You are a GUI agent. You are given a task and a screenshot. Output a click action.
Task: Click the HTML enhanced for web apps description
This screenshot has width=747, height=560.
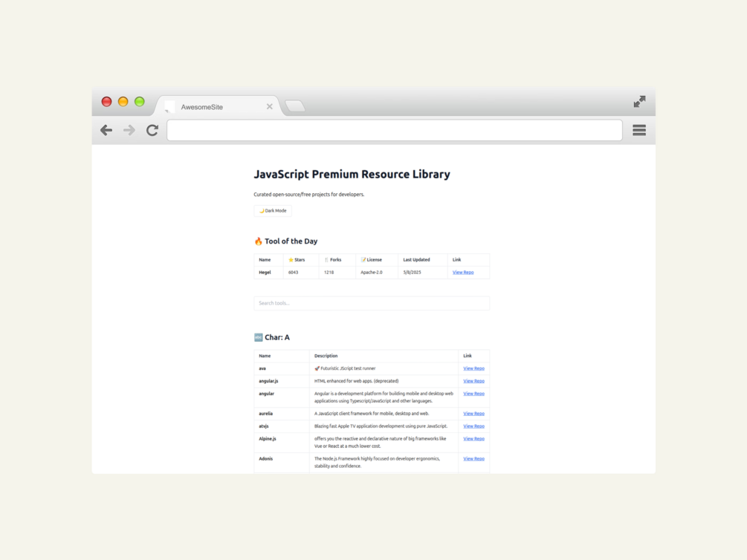click(356, 381)
